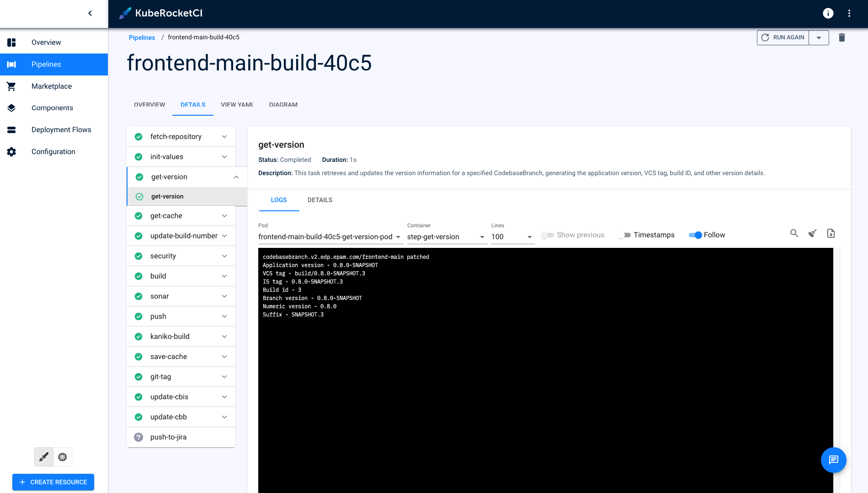The height and width of the screenshot is (493, 868).
Task: Open the Run Again dropdown arrow
Action: click(x=819, y=38)
